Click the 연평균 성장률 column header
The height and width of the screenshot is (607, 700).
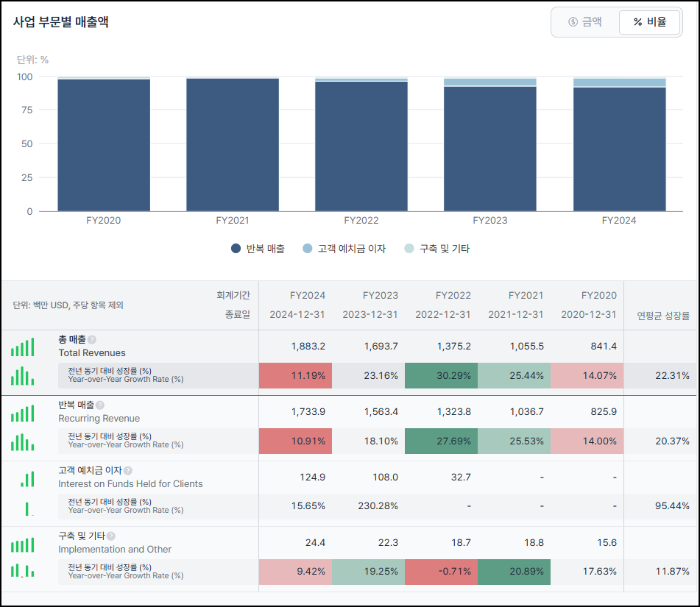pyautogui.click(x=663, y=316)
